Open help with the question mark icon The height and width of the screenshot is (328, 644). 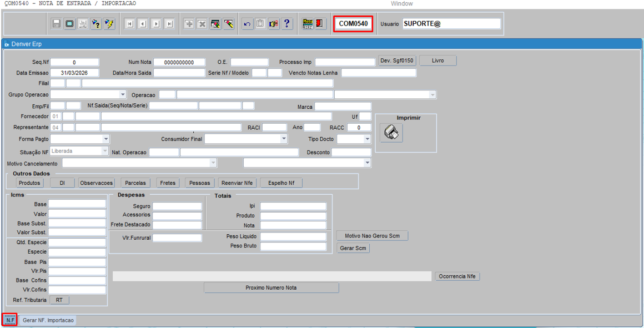click(x=286, y=24)
